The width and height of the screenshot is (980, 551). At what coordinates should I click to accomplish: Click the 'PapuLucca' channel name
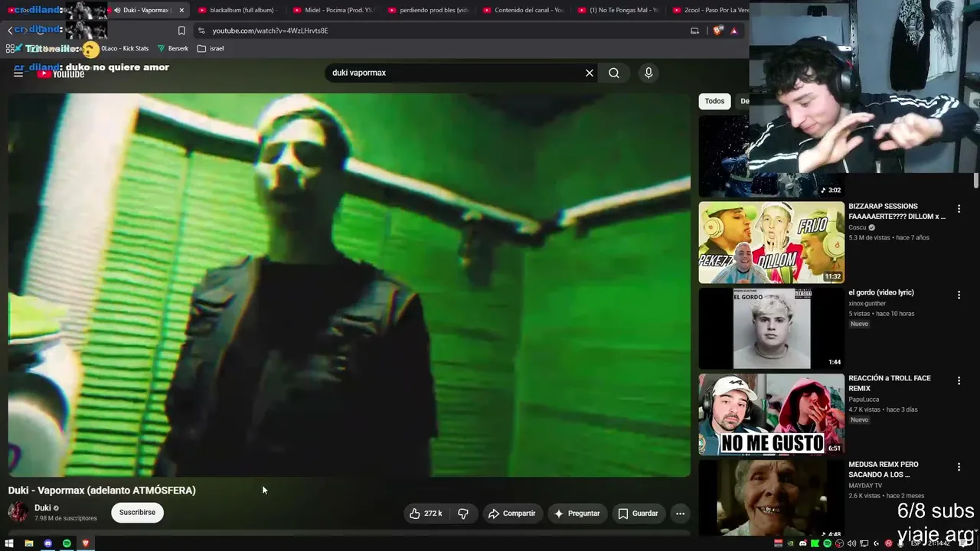click(864, 399)
